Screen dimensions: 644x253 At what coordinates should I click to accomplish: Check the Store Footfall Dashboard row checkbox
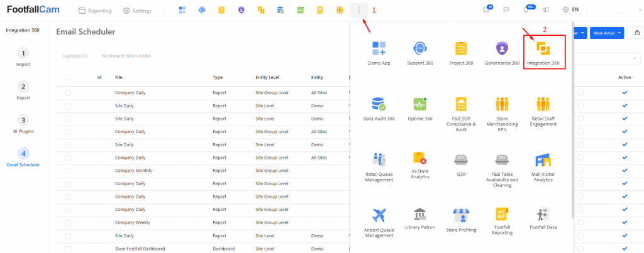68,249
